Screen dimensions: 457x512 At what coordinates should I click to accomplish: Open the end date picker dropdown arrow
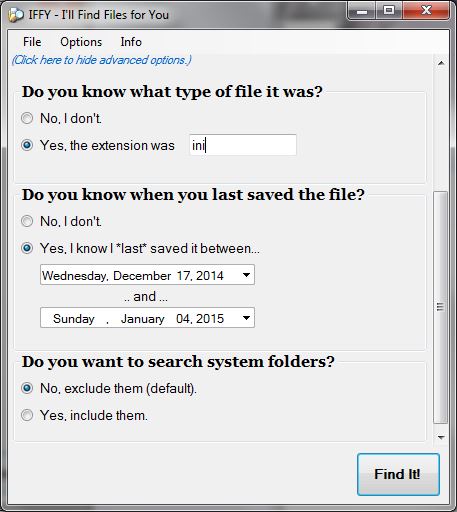point(246,318)
